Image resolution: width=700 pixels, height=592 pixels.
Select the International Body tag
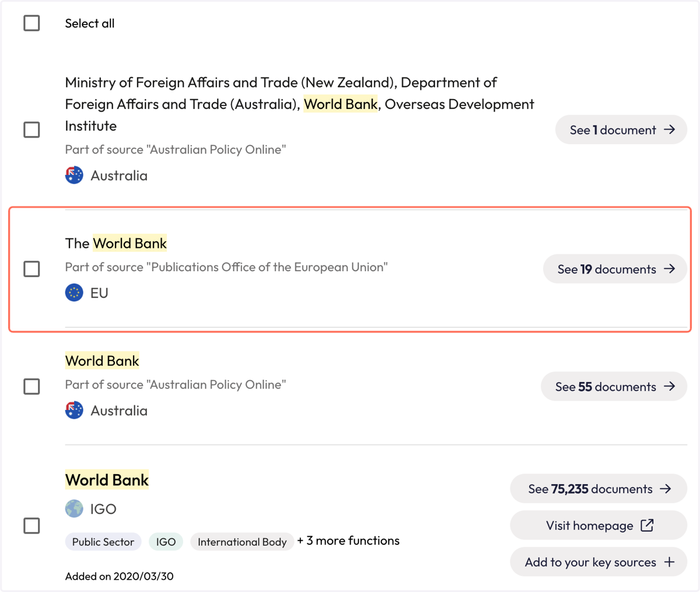(242, 542)
